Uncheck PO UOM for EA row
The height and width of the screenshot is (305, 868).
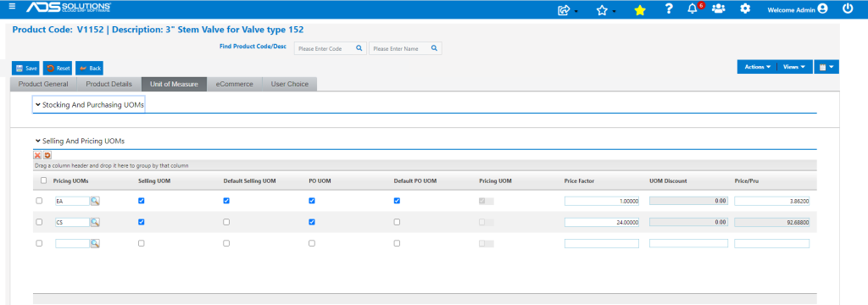[312, 201]
